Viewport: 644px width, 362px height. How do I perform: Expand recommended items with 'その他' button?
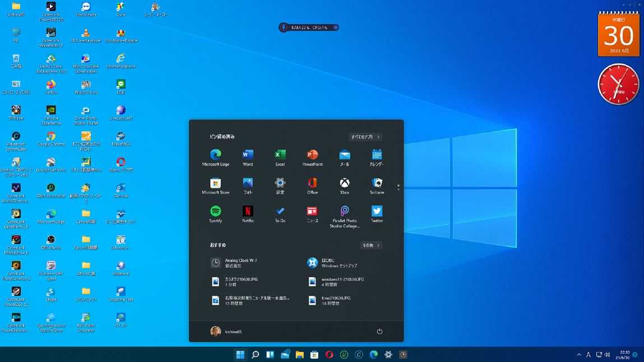tap(371, 245)
